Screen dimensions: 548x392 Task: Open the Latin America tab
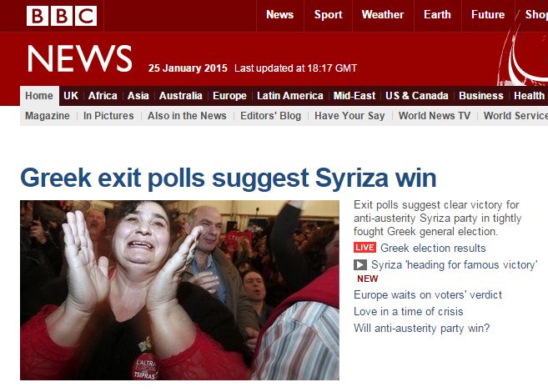(290, 96)
